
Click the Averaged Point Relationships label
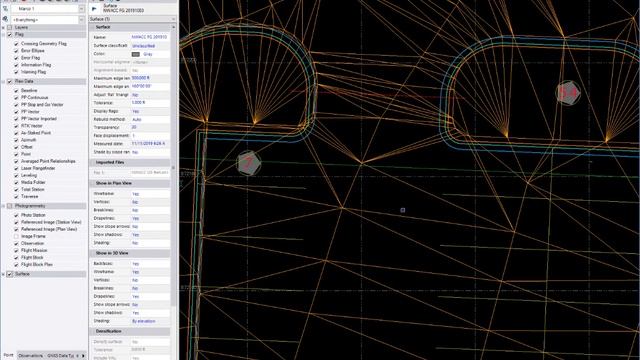pos(48,161)
